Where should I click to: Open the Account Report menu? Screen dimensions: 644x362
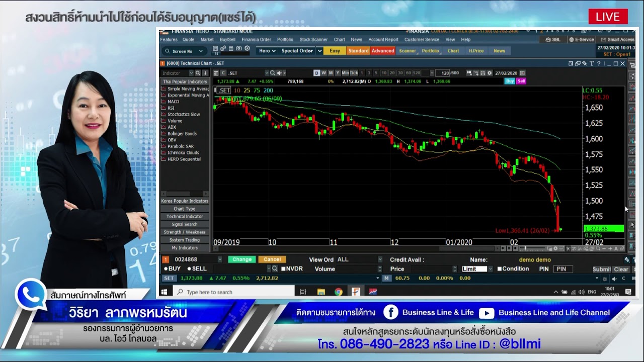(383, 40)
